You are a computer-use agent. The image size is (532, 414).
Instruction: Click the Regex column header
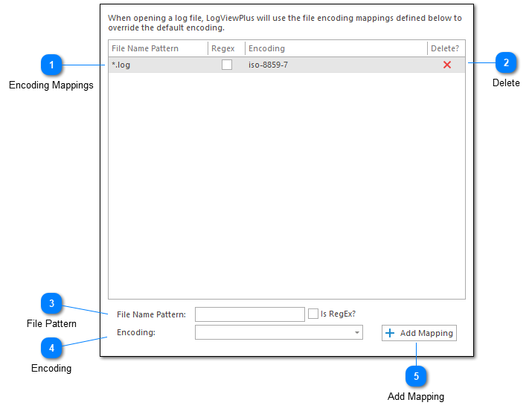click(226, 48)
